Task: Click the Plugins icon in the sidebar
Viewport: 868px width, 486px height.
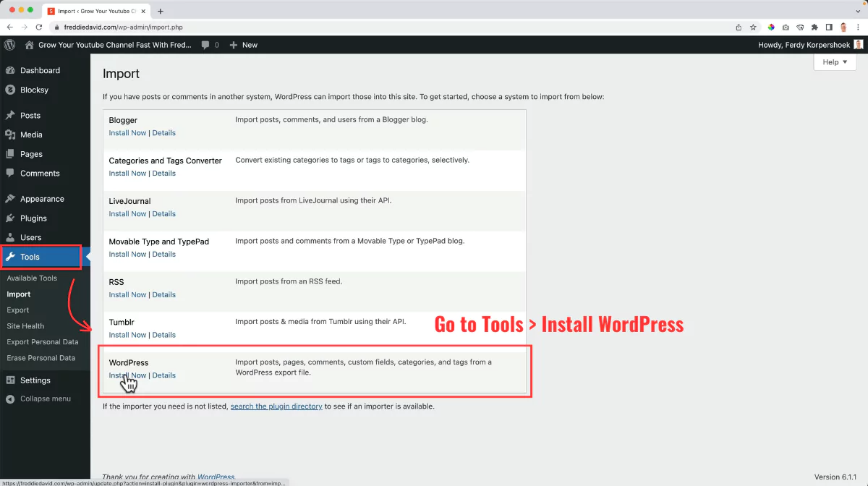Action: coord(12,218)
